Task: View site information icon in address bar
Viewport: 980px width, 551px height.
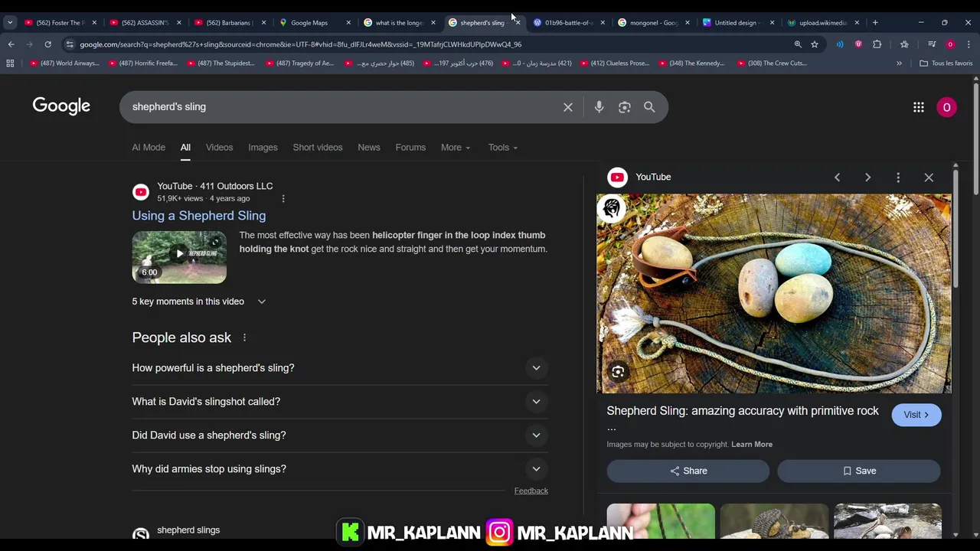Action: pos(70,44)
